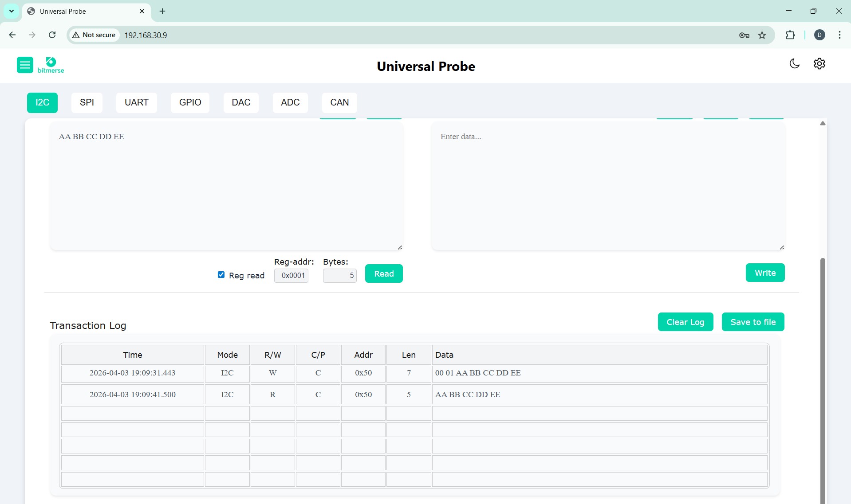Click the bitmerse logo
Viewport: 851px width, 504px height.
50,64
